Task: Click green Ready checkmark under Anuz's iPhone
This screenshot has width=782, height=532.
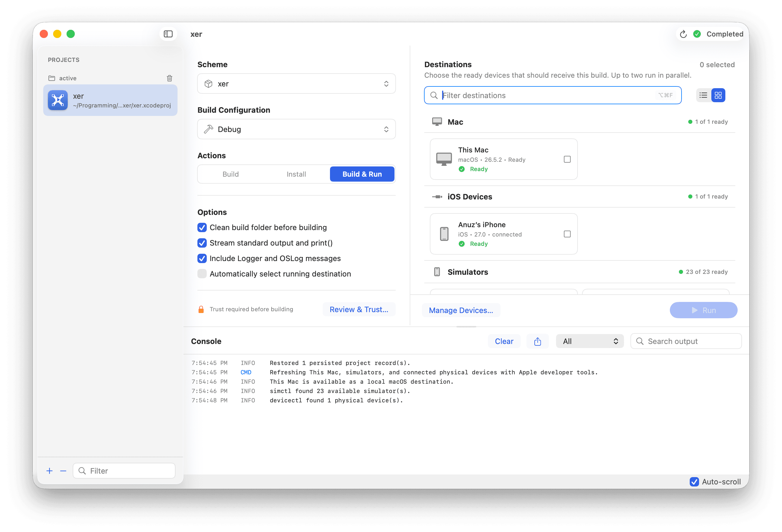Action: tap(462, 244)
